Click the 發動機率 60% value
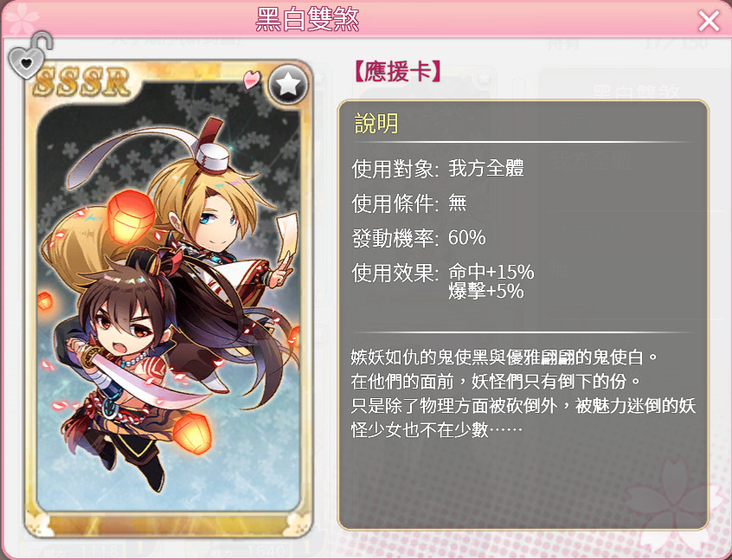Image resolution: width=732 pixels, height=560 pixels. (x=467, y=238)
